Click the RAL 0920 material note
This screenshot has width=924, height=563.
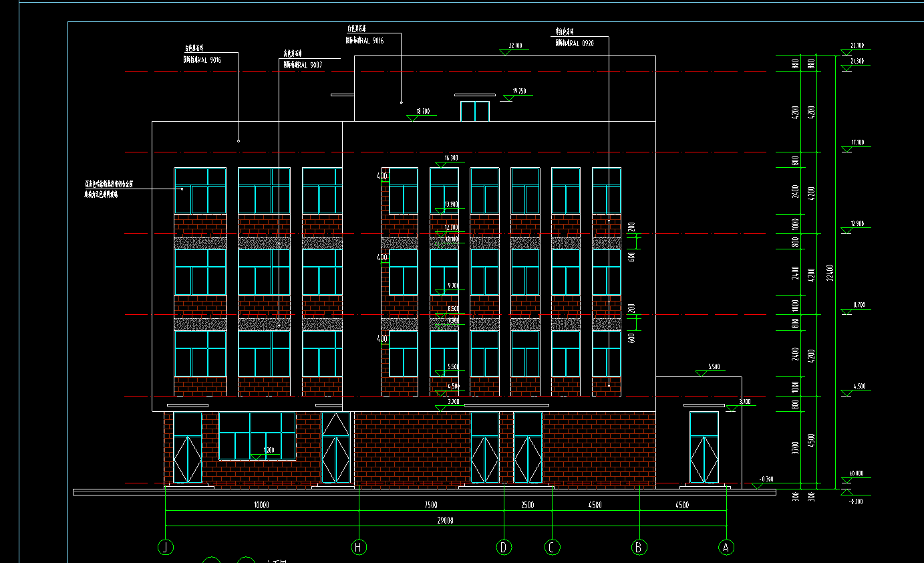574,43
